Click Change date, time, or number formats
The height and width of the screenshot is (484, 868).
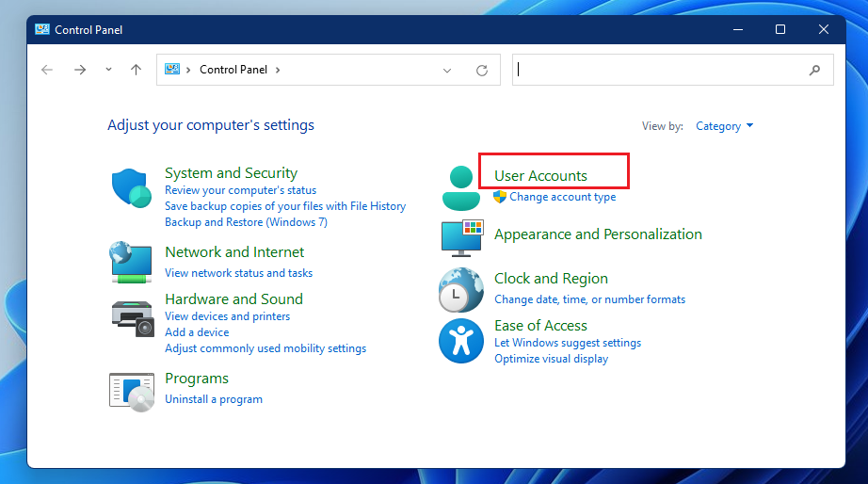point(589,299)
